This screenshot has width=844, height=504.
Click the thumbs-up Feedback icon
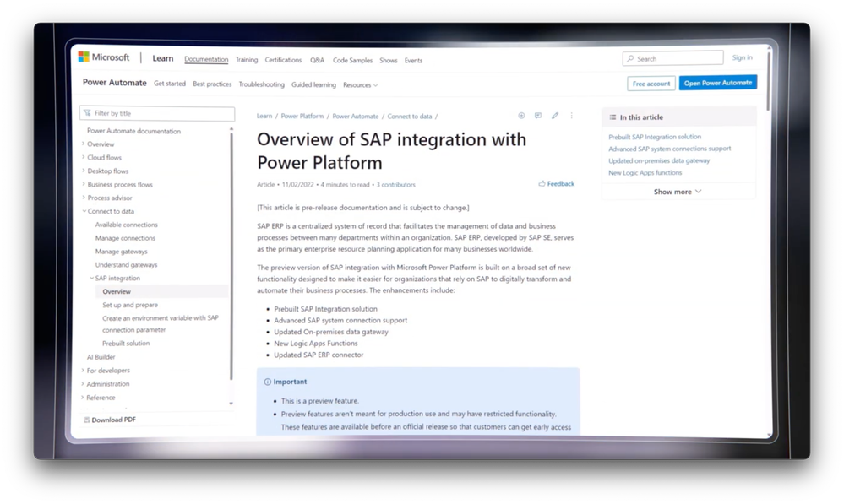(542, 183)
